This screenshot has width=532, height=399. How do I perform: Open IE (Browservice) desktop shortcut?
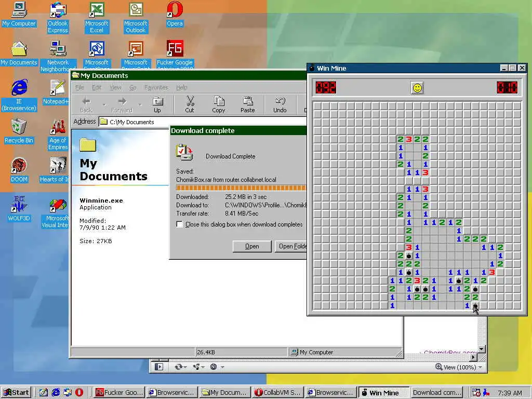19,96
